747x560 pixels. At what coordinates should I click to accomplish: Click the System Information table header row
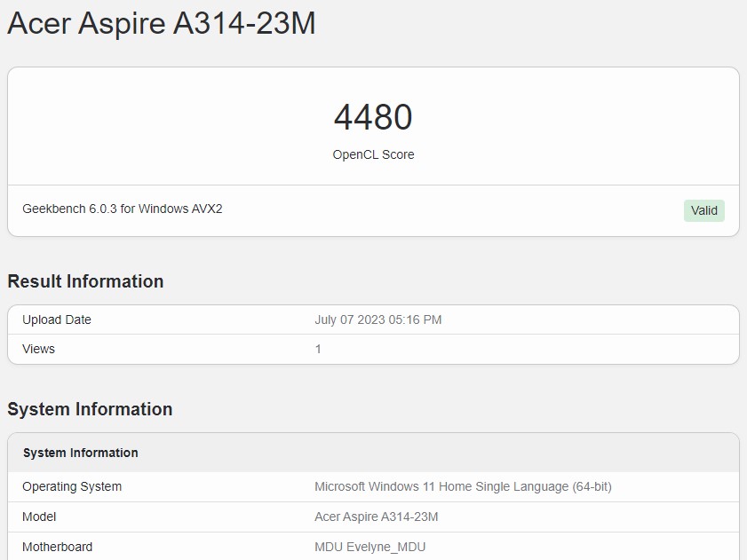(373, 453)
